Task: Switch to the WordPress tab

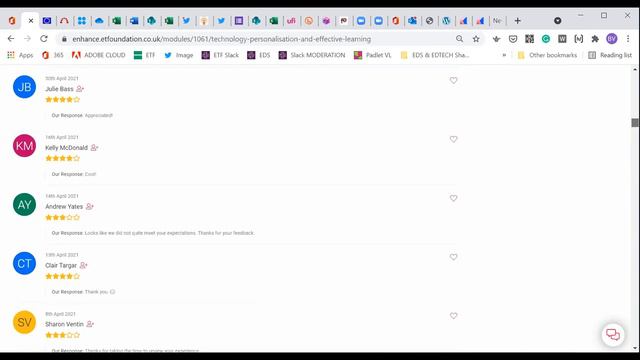Action: coord(446,20)
